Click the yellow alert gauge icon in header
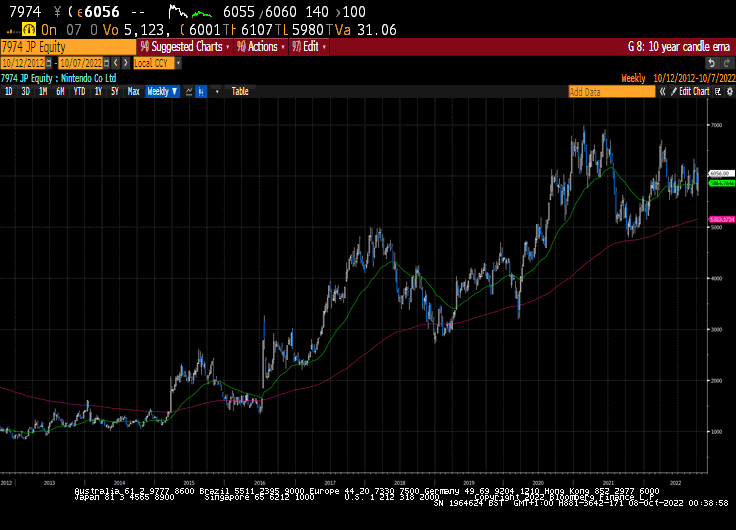The width and height of the screenshot is (736, 530). [29, 30]
